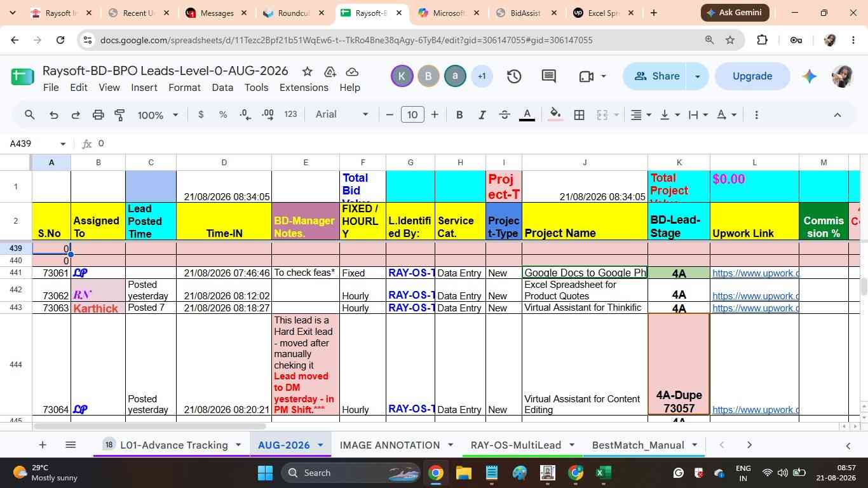
Task: Open the Upwork link in row 442
Action: [755, 296]
